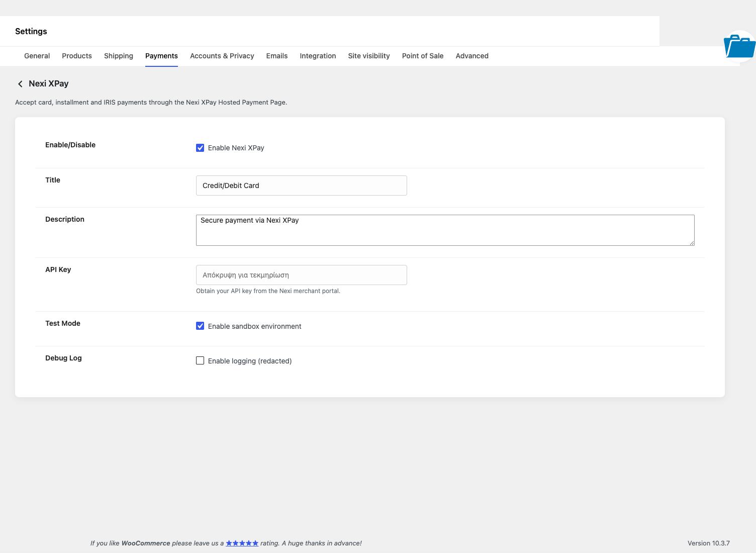
Task: Click the five-star rating link
Action: [242, 543]
